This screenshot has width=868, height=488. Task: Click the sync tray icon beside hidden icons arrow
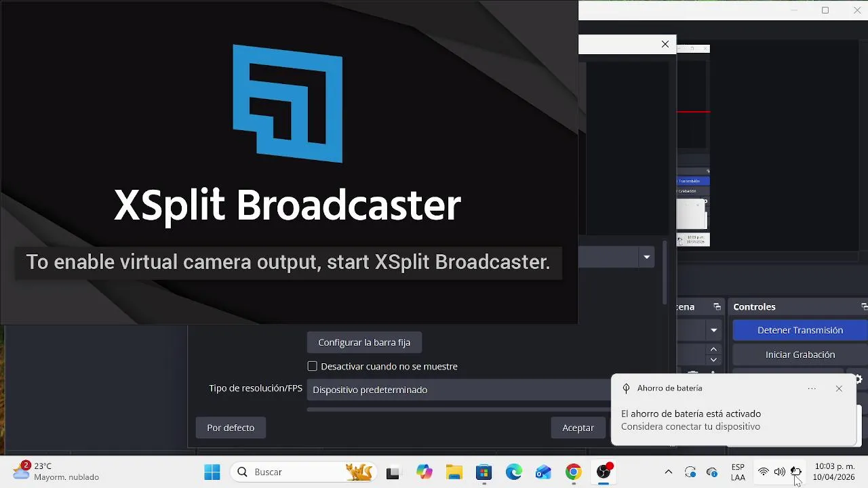[x=690, y=472]
